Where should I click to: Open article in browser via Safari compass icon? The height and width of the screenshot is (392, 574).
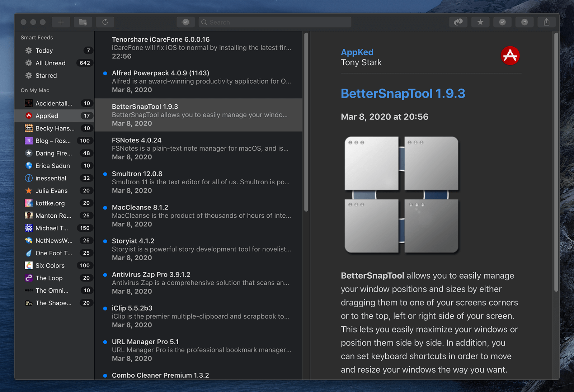(x=524, y=22)
